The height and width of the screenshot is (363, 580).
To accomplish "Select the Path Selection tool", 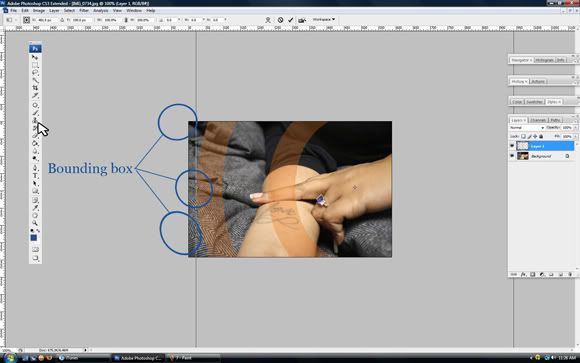I will (x=35, y=184).
